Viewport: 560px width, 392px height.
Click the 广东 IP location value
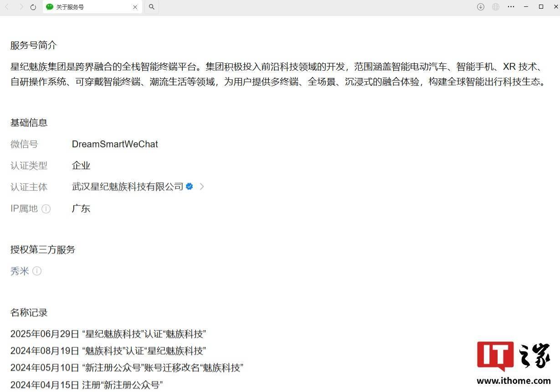pyautogui.click(x=81, y=208)
